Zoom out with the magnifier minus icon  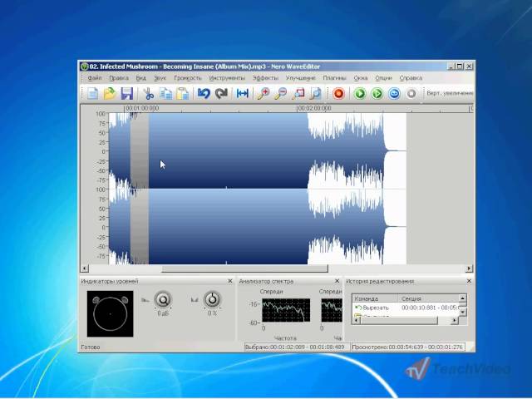pos(281,94)
